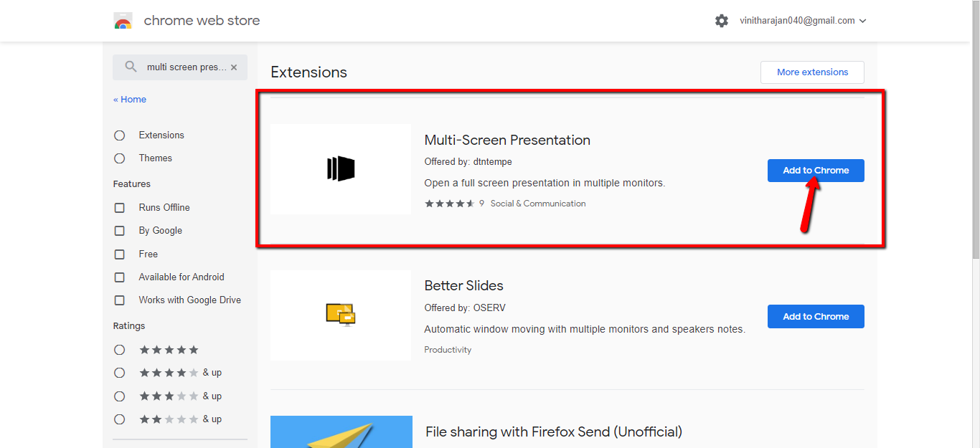Screen dimensions: 980x448
Task: Open the Better Slides extension thumbnail
Action: (341, 315)
